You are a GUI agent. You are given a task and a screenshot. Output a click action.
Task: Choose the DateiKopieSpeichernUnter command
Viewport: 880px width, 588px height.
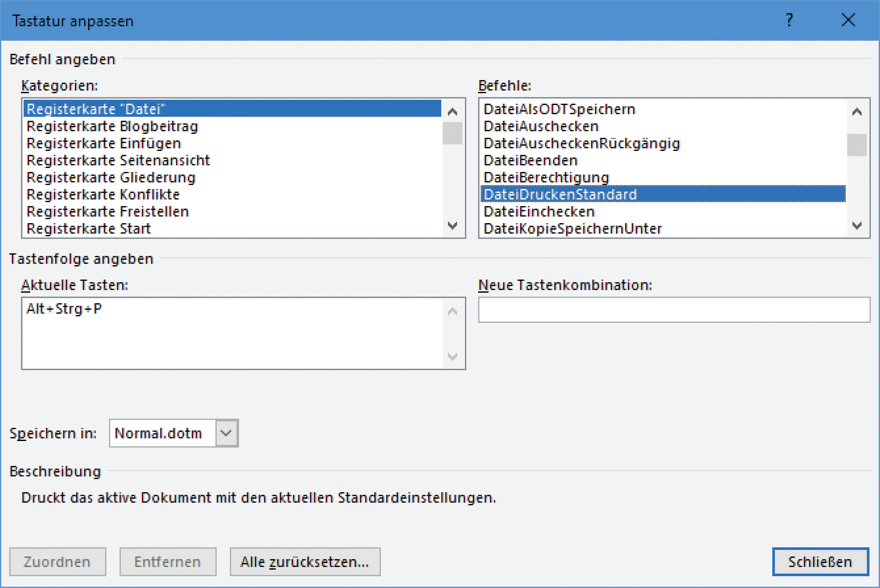tap(573, 229)
